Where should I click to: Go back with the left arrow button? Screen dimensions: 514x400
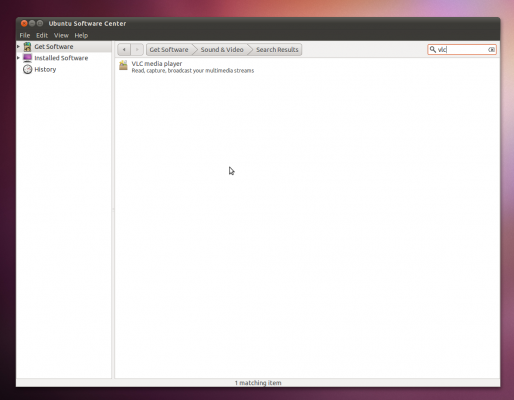[x=124, y=50]
